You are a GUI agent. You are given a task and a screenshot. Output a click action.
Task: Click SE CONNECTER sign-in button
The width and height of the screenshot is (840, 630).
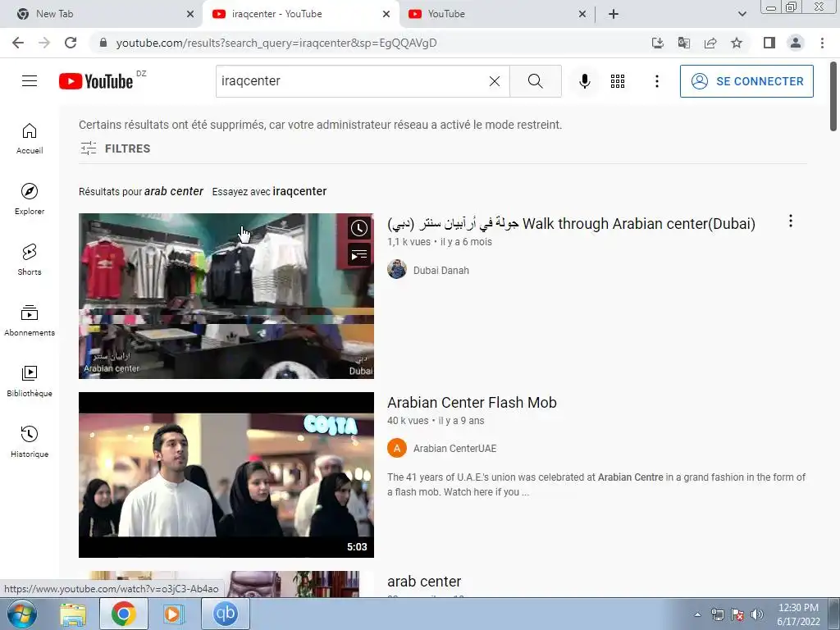(746, 81)
